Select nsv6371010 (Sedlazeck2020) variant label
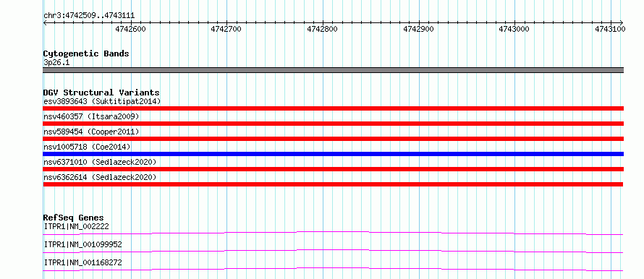Image resolution: width=644 pixels, height=279 pixels. pyautogui.click(x=100, y=162)
